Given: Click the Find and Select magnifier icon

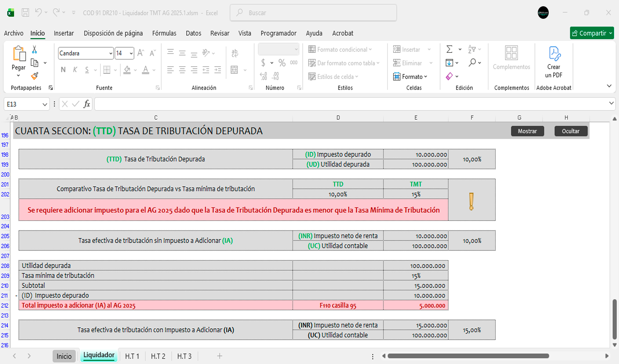Looking at the screenshot, I should tap(472, 62).
